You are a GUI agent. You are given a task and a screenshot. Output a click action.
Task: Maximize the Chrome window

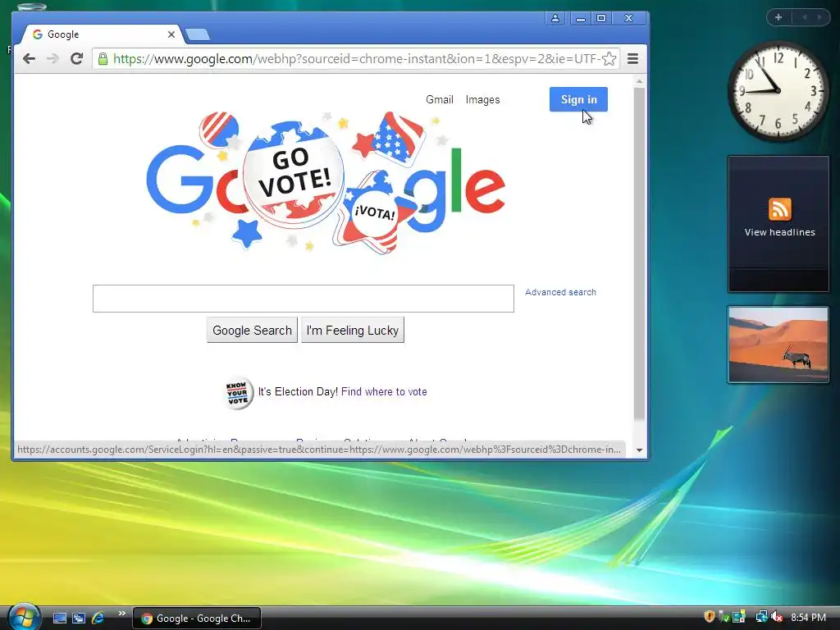pyautogui.click(x=601, y=18)
